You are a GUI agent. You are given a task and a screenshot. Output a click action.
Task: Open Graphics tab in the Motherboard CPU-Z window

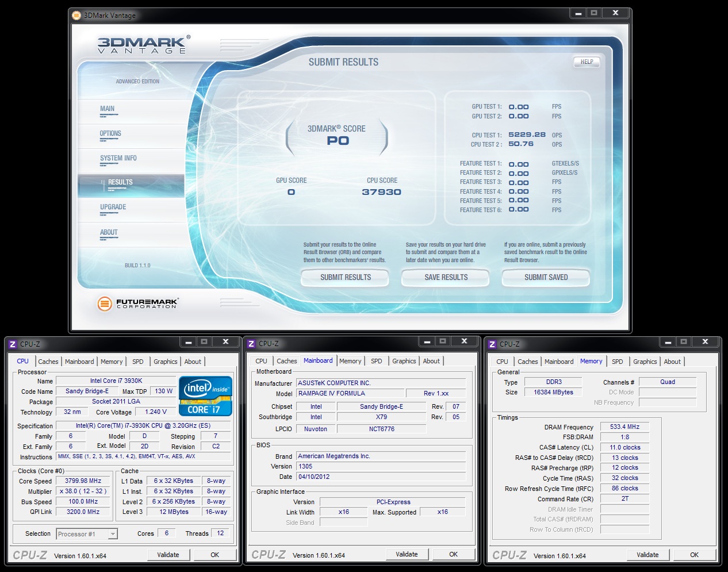click(x=404, y=361)
